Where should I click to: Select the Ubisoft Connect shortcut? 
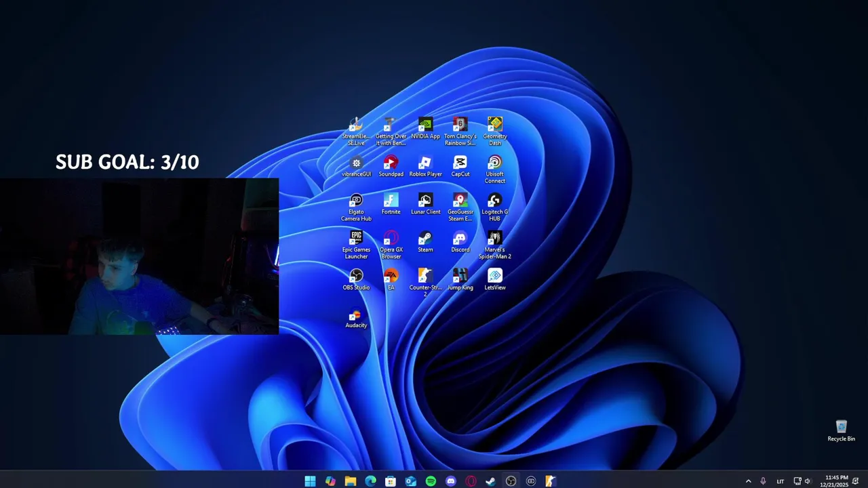(494, 169)
